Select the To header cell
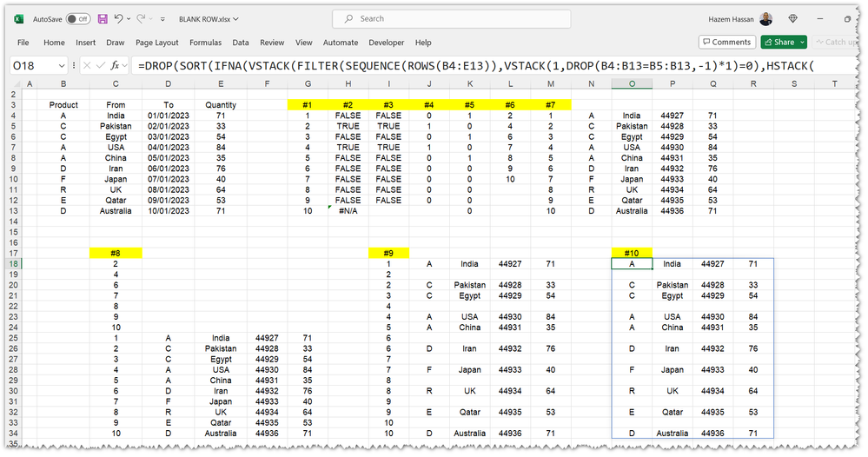 169,104
